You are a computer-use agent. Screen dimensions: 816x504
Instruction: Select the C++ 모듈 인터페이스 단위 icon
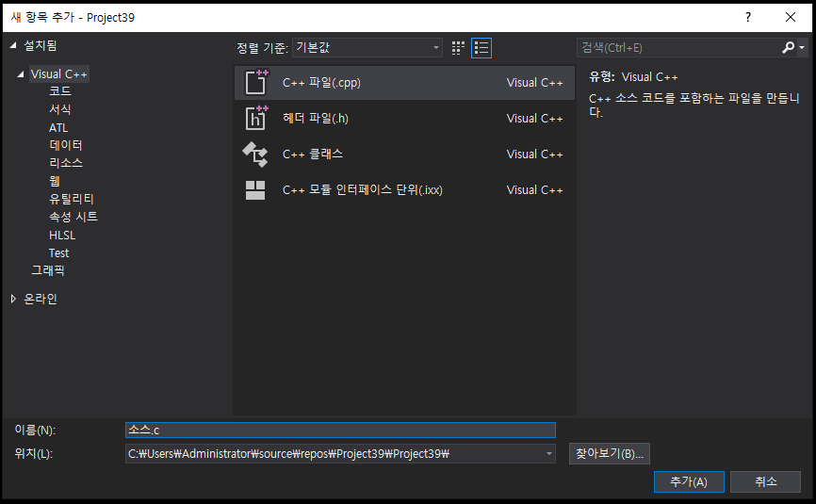[x=255, y=190]
